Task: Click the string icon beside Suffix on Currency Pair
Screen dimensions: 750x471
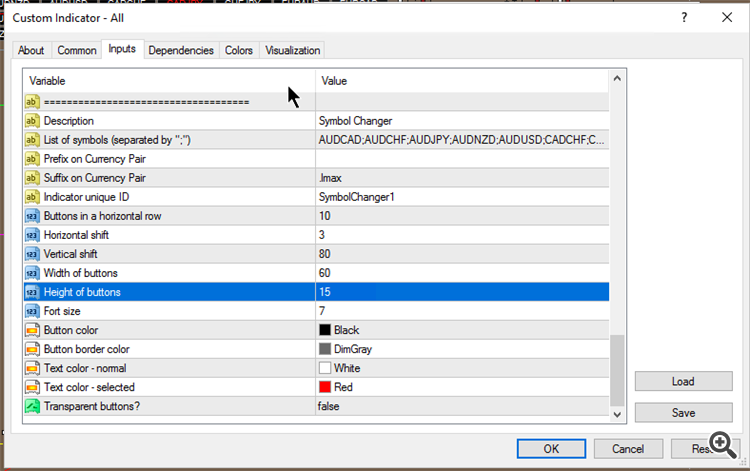Action: (x=32, y=178)
